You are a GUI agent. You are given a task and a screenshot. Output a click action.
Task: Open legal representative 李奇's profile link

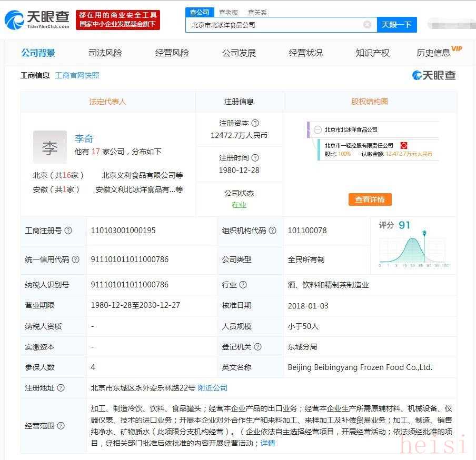point(84,138)
